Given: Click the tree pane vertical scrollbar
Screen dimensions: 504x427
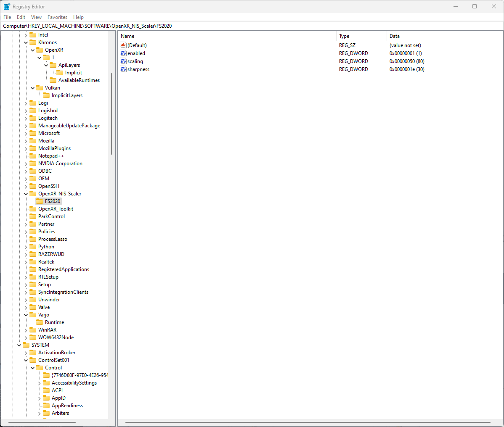Looking at the screenshot, I should (111, 114).
